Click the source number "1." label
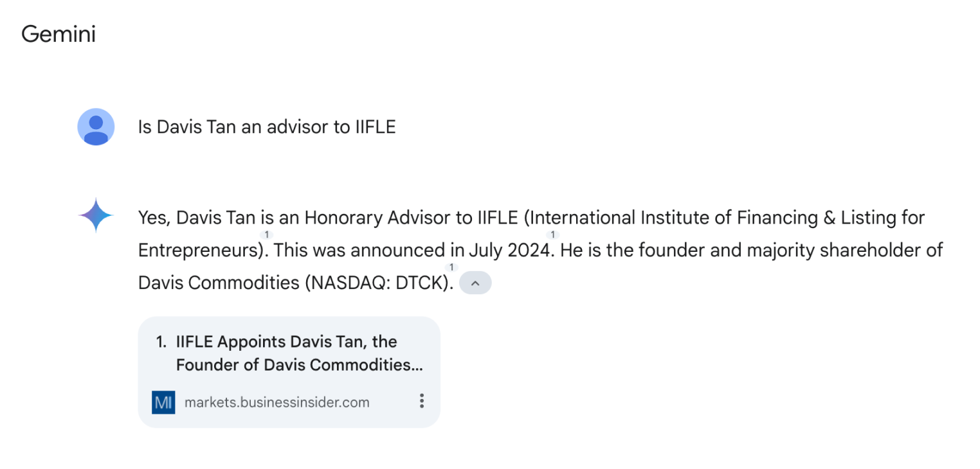 161,341
